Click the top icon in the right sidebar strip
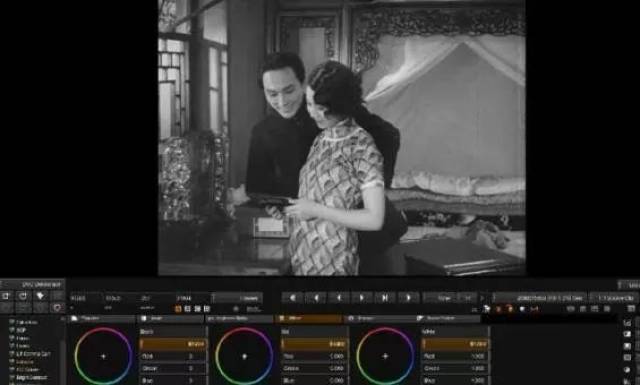 point(627,323)
